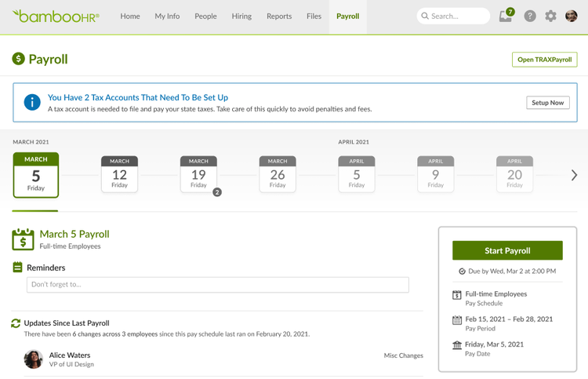Click the user profile avatar
Screen dimensions: 588x379
point(571,16)
